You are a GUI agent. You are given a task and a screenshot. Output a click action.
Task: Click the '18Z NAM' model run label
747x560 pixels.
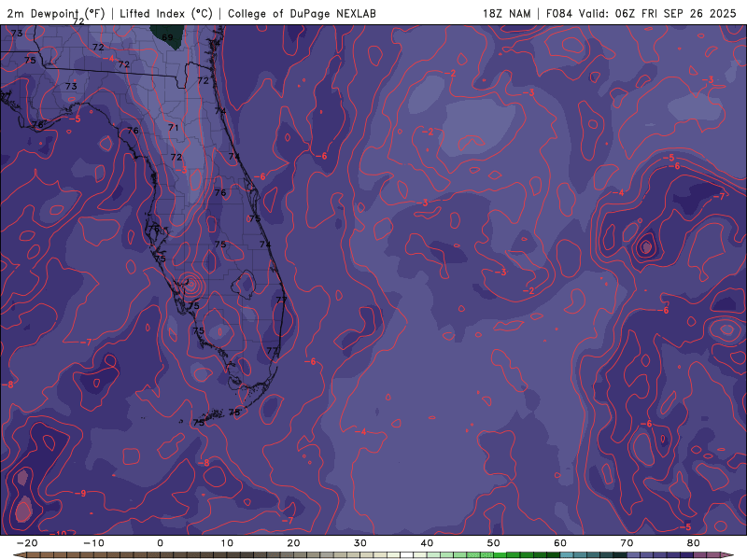[x=506, y=13]
